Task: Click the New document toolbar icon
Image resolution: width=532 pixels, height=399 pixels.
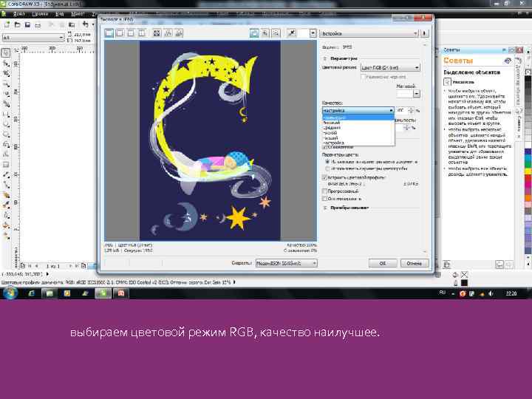Action: pos(7,24)
